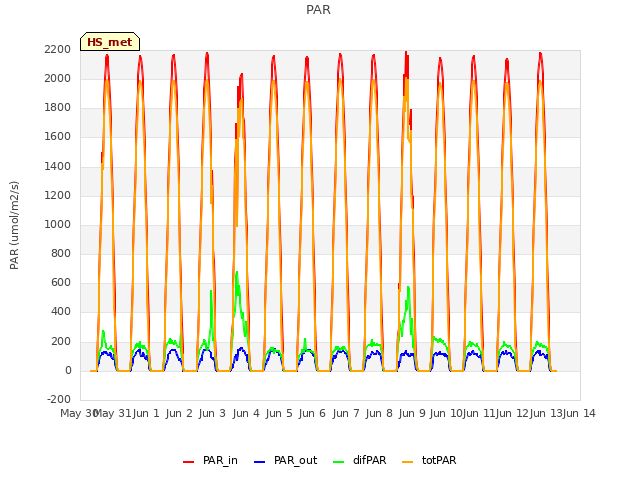Click the May 31 x-axis label
The width and height of the screenshot is (640, 480).
tap(112, 413)
